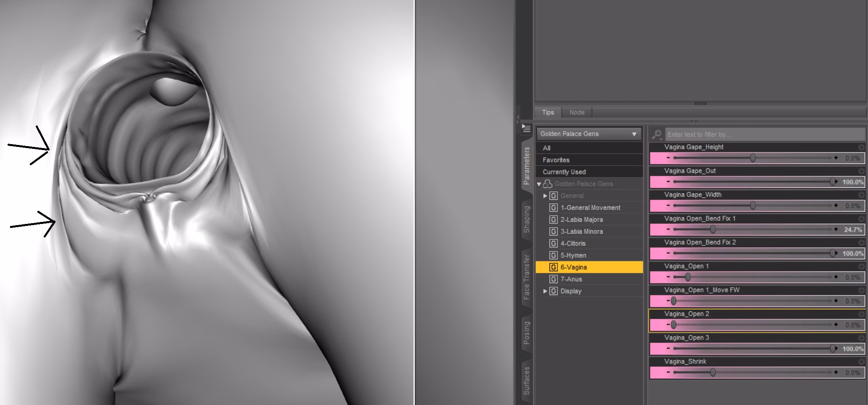The image size is (868, 405).
Task: Collapse the Golden Palace Gens tree node
Action: coord(539,184)
